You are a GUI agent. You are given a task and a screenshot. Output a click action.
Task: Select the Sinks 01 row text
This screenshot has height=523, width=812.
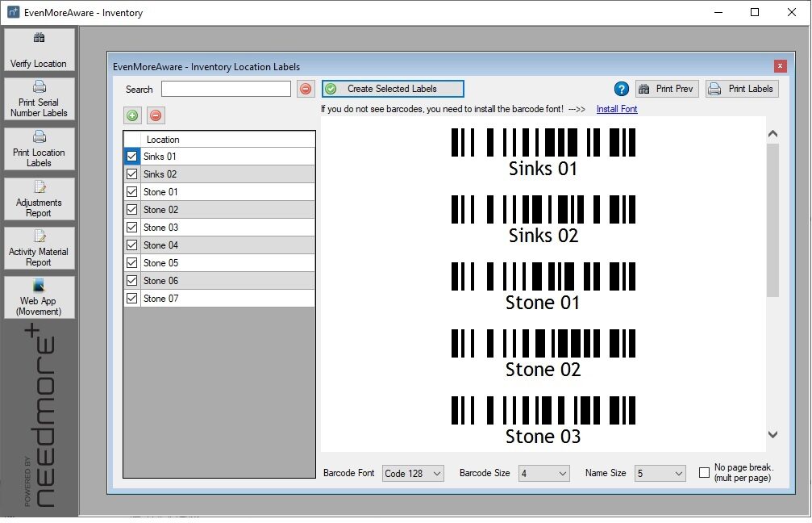click(x=160, y=157)
